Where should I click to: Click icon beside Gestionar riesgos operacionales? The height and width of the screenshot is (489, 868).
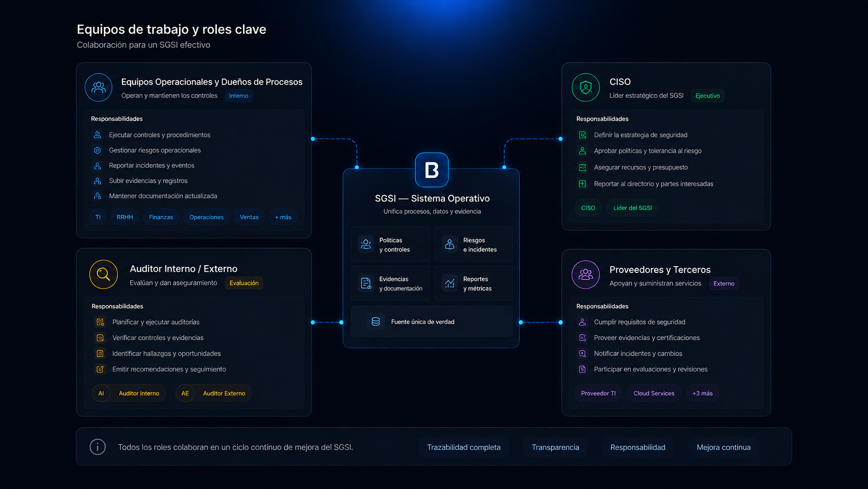point(97,150)
